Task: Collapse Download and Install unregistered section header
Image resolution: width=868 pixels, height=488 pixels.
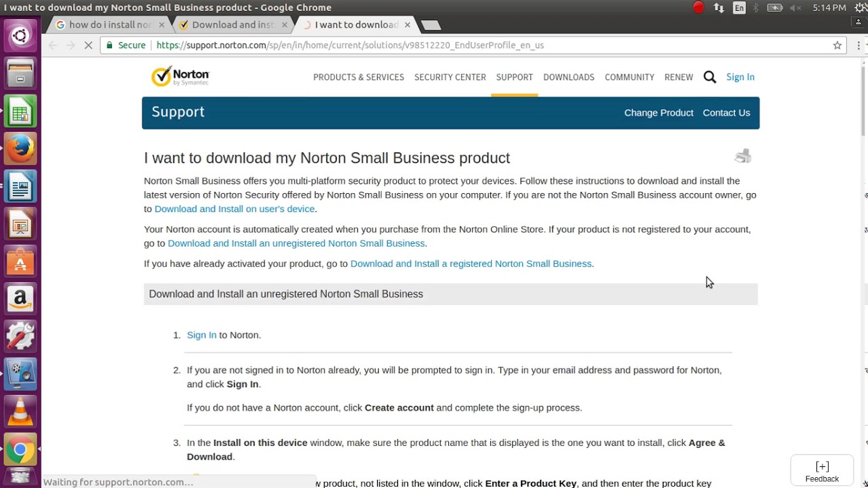Action: tap(450, 294)
